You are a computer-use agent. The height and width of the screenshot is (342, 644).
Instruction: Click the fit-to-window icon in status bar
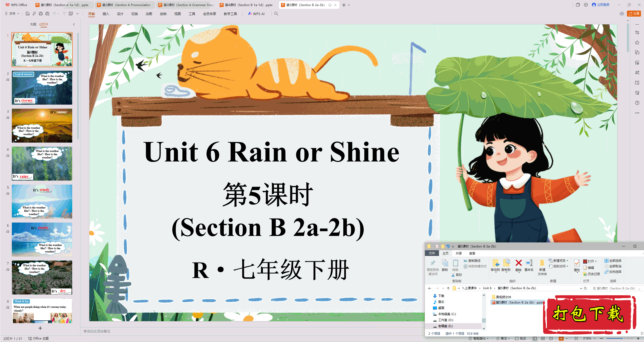576,338
